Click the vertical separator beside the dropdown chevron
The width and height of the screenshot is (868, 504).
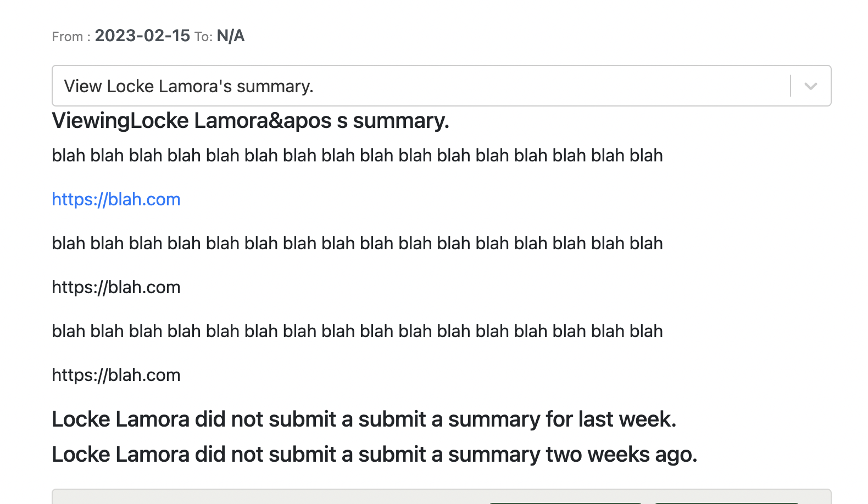(791, 86)
